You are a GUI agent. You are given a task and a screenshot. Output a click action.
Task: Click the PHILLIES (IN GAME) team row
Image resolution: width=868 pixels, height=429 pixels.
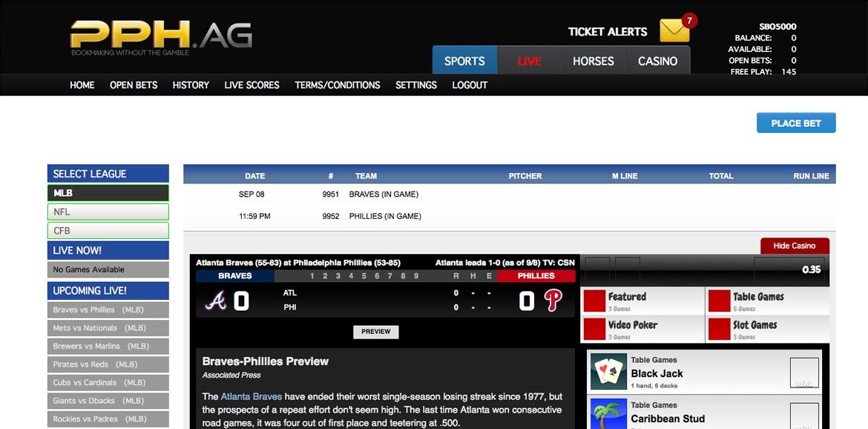385,217
